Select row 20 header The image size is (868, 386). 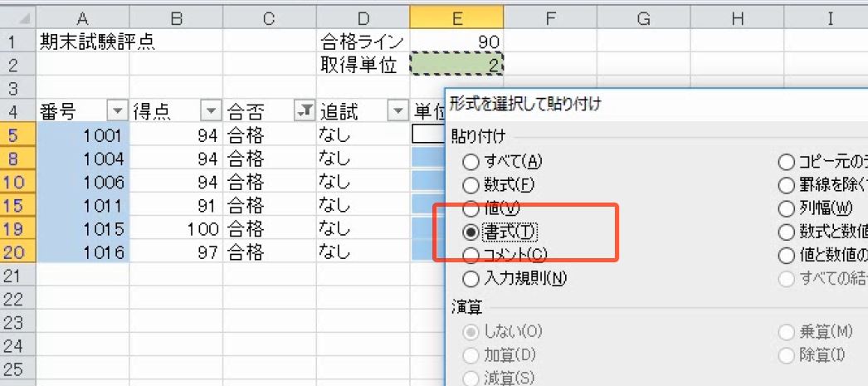pyautogui.click(x=17, y=252)
